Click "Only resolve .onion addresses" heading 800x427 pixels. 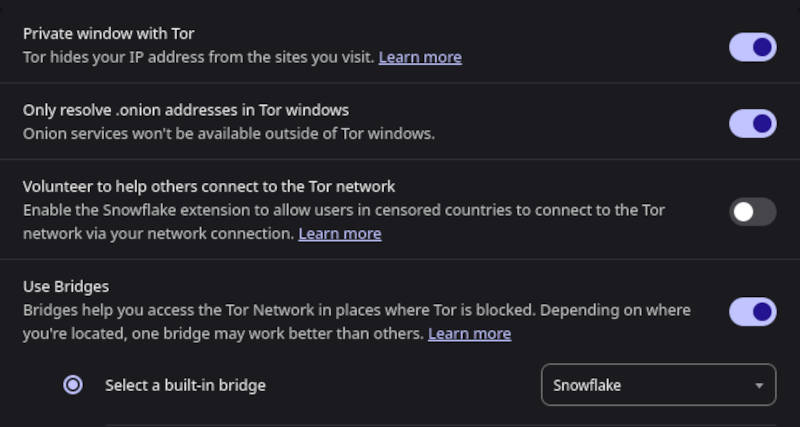(185, 109)
